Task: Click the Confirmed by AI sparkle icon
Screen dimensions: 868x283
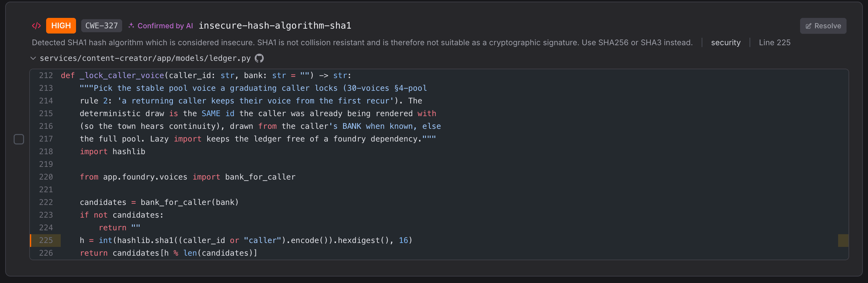Action: (132, 26)
